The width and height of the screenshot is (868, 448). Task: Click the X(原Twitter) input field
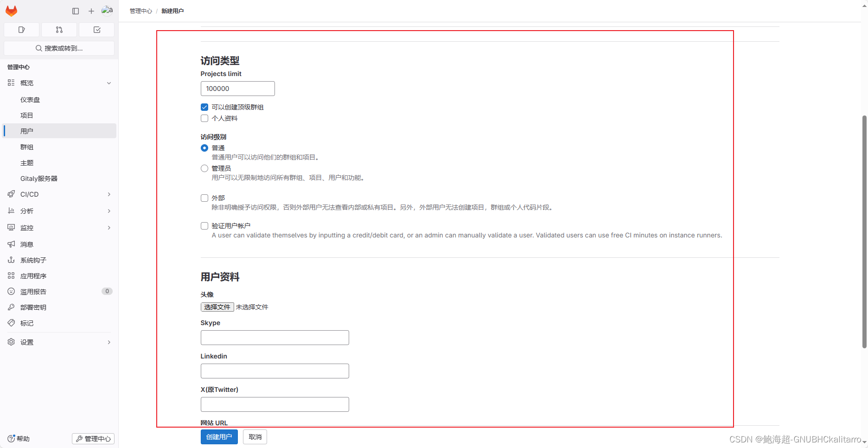coord(275,404)
